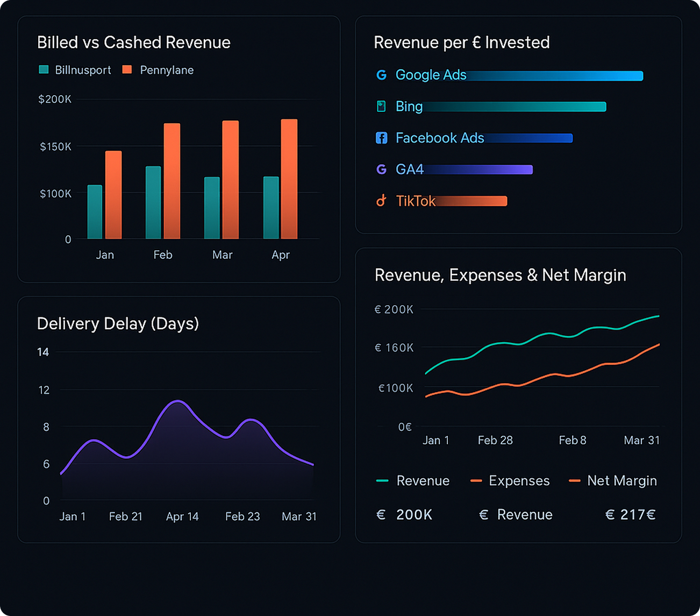Click the Billed vs Cashed Revenue title
Image resolution: width=700 pixels, height=616 pixels.
point(134,43)
